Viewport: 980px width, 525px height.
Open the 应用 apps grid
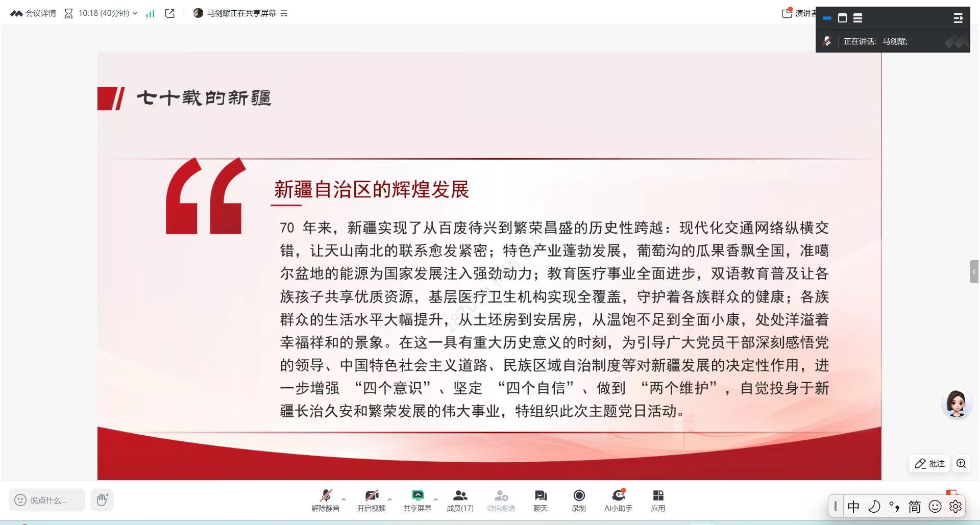tap(657, 500)
